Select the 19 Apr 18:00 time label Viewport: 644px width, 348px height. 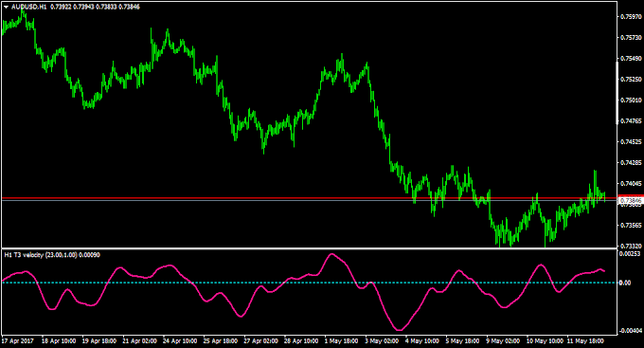[x=99, y=341]
